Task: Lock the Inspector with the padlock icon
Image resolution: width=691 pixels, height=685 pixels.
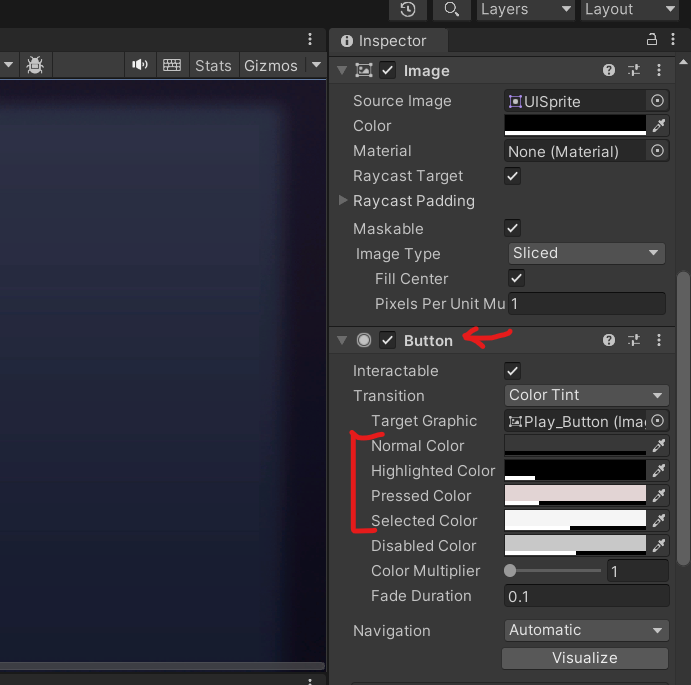Action: [651, 40]
